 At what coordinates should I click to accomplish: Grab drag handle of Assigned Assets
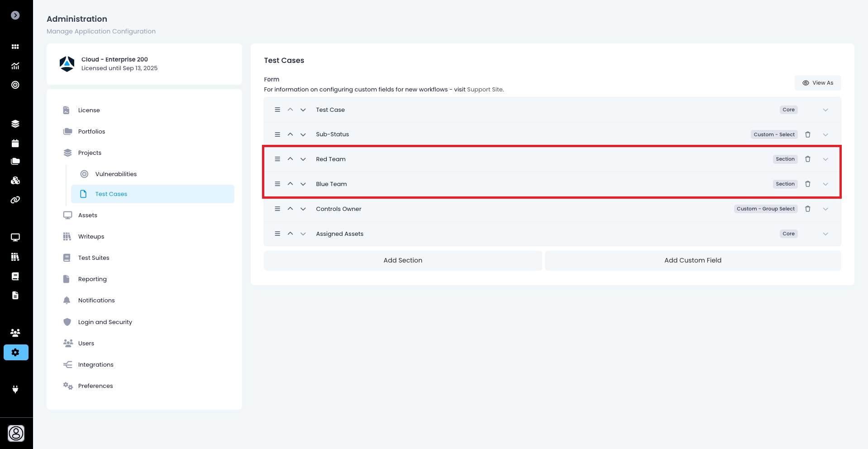tap(277, 234)
